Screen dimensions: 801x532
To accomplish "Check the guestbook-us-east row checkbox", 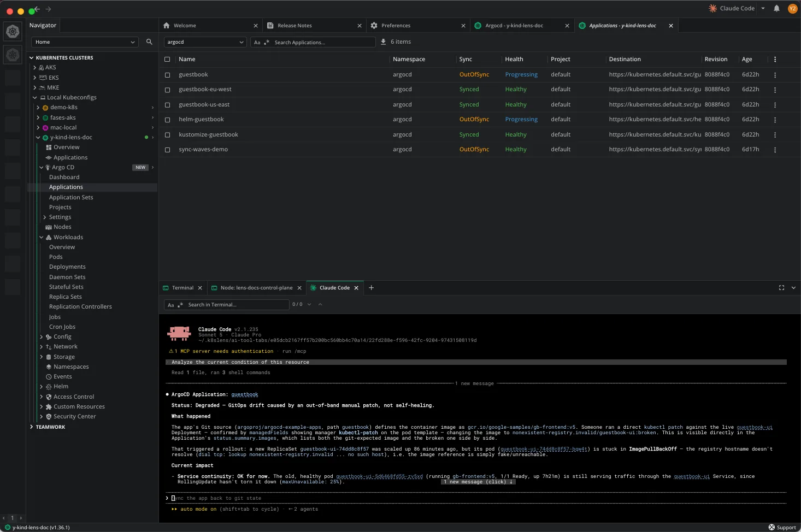I will 167,105.
